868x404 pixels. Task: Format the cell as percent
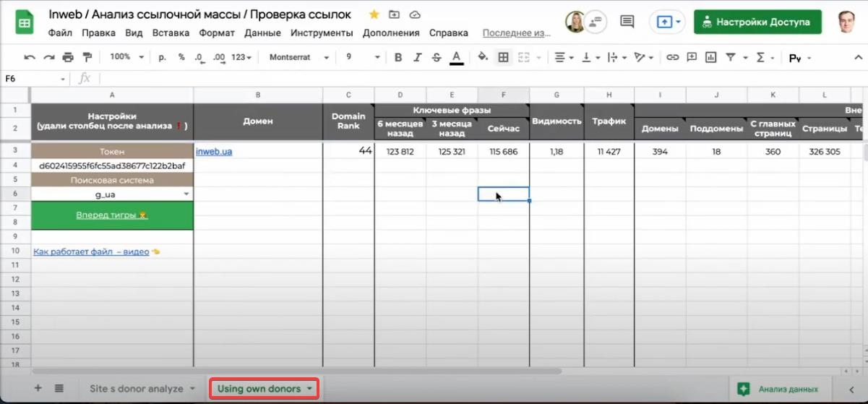point(181,57)
